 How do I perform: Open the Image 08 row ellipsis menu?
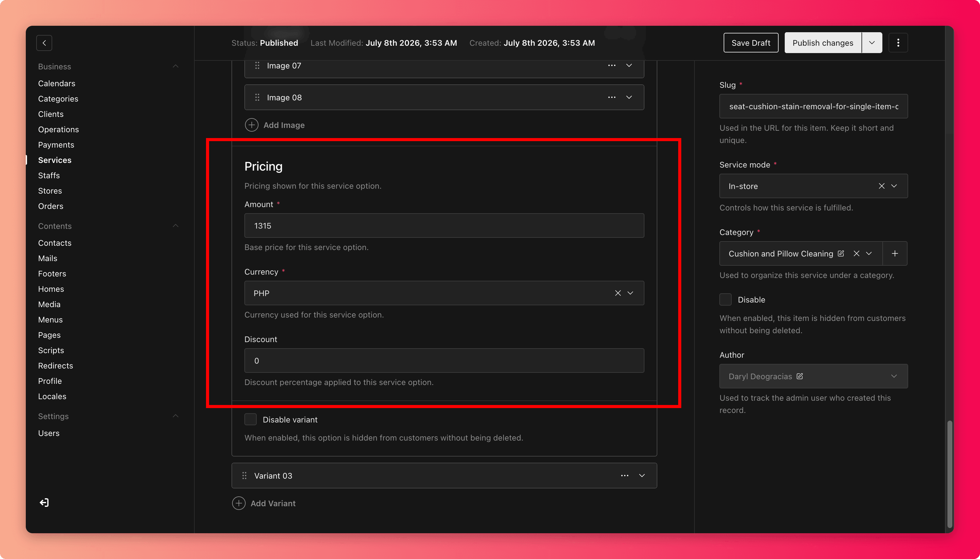click(612, 98)
